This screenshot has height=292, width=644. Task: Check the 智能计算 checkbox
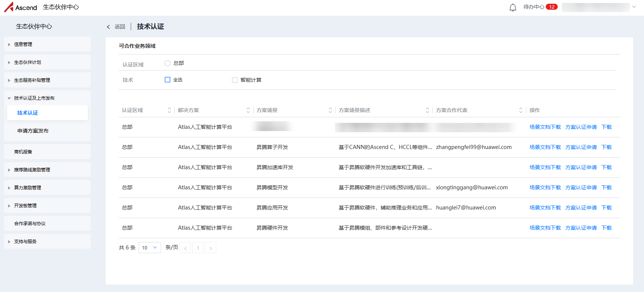point(235,80)
